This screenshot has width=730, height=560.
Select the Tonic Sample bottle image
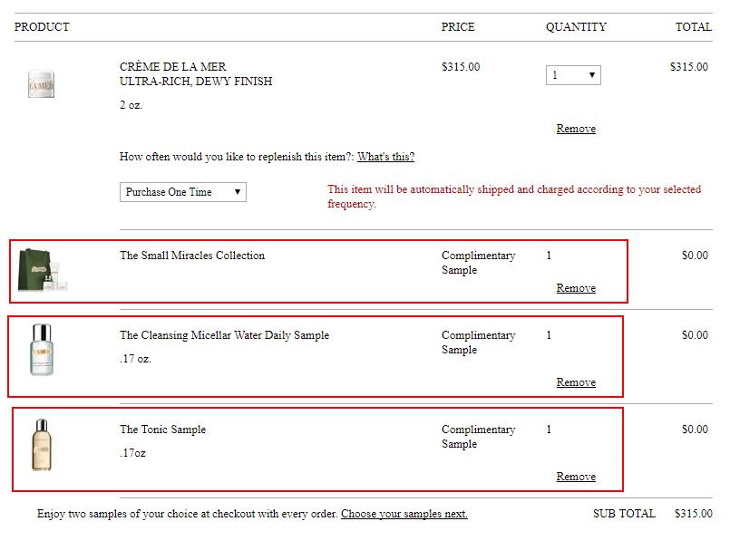click(x=42, y=444)
